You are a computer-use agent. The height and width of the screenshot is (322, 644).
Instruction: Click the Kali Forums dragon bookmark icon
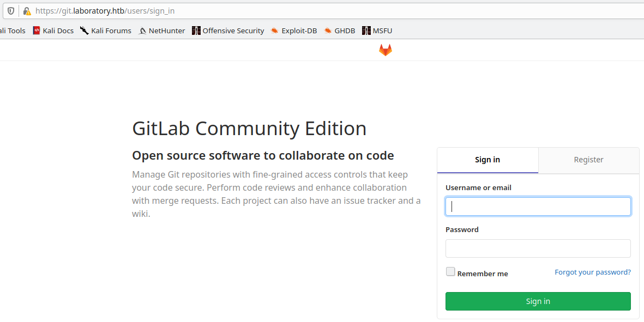[x=83, y=31]
